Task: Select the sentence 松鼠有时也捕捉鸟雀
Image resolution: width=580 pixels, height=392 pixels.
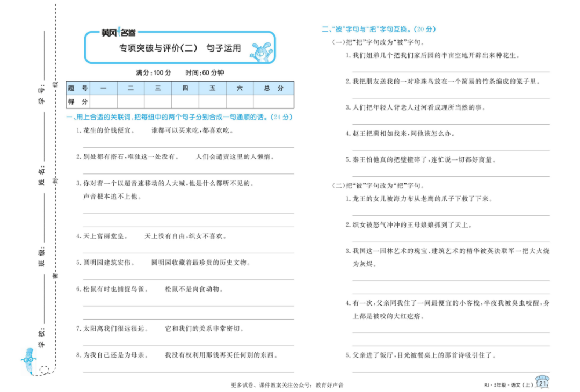Action: click(x=116, y=289)
